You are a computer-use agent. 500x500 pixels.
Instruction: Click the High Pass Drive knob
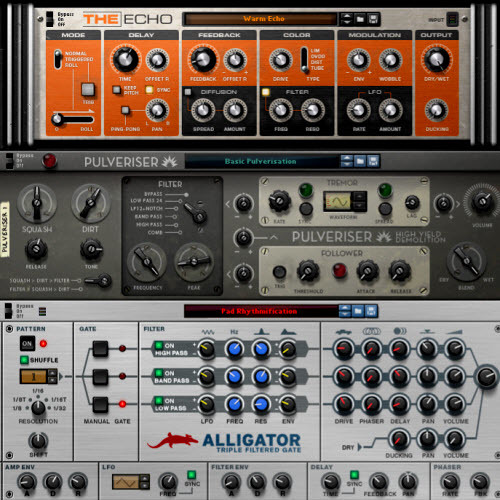[x=344, y=349]
